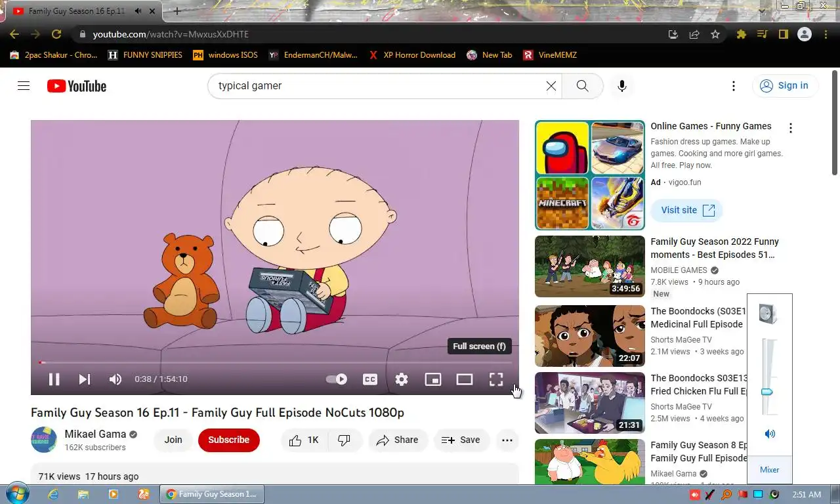
Task: Like the Family Guy video
Action: point(304,440)
